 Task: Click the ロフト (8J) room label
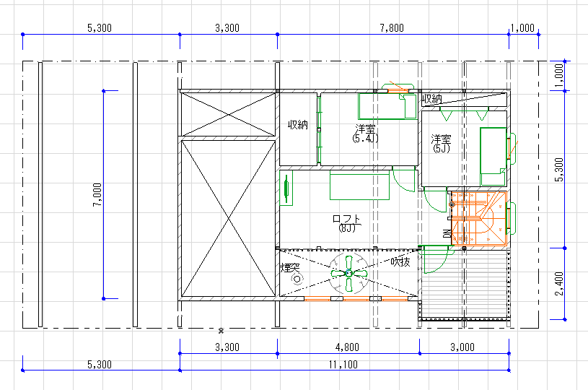(346, 222)
